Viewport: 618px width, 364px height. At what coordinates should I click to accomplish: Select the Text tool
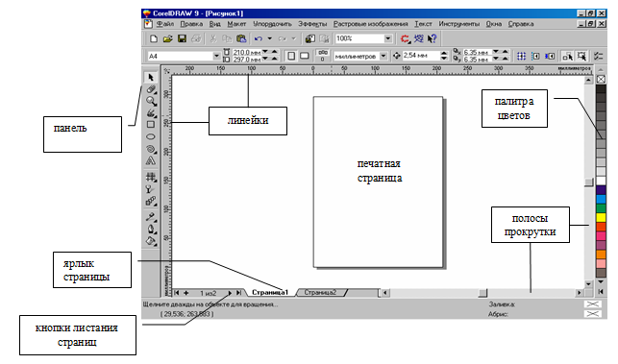pos(151,160)
